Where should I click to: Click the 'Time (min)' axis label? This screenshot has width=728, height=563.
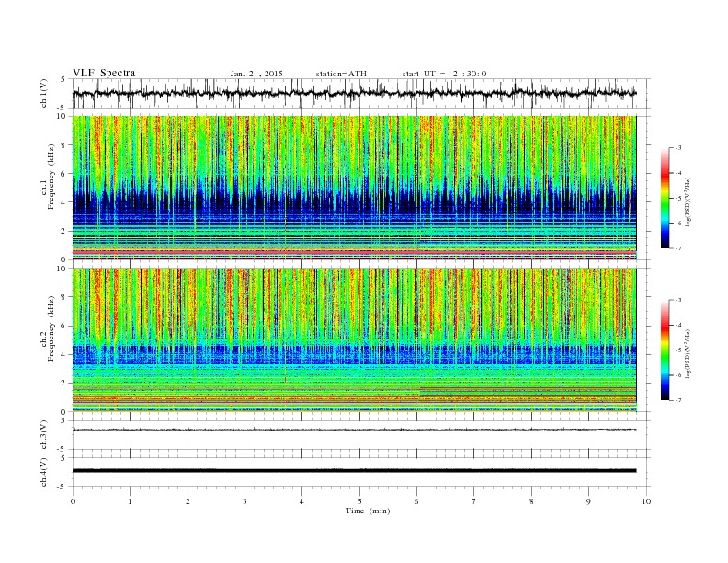(x=368, y=511)
